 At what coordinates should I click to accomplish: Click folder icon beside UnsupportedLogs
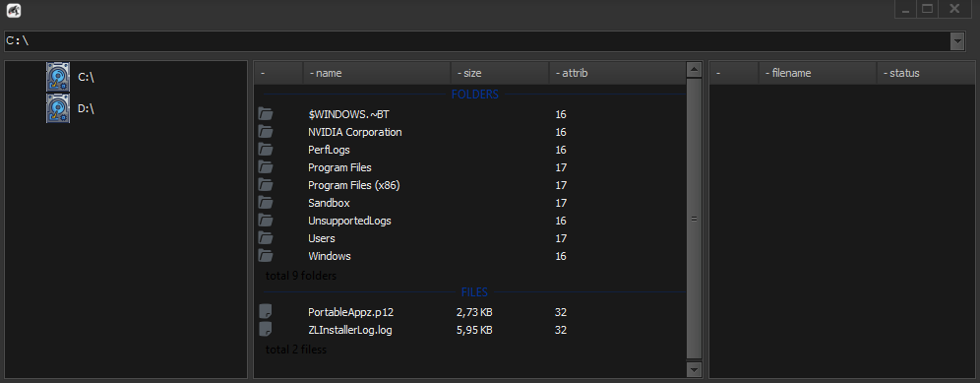pyautogui.click(x=266, y=221)
